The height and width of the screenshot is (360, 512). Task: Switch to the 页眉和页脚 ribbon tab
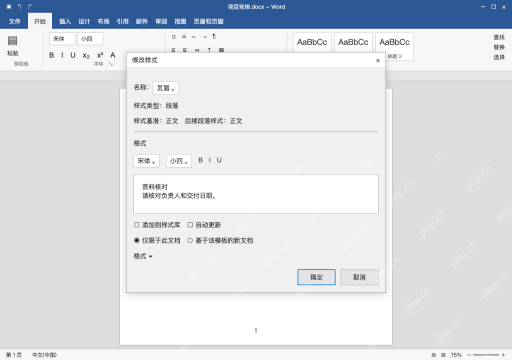pos(209,21)
